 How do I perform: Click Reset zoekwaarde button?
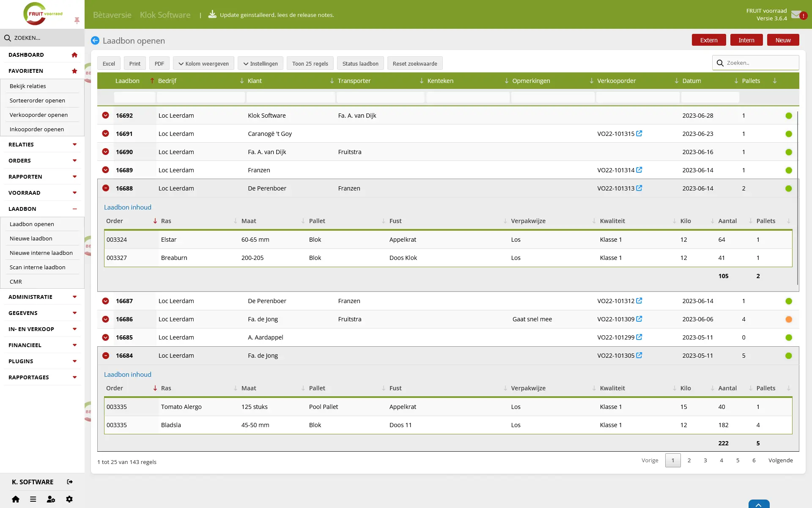coord(415,63)
